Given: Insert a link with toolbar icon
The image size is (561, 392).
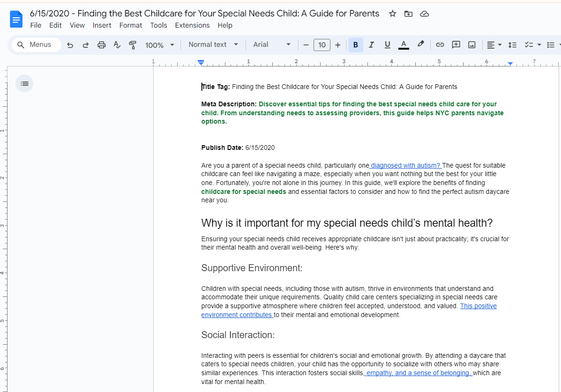Looking at the screenshot, I should pyautogui.click(x=440, y=44).
